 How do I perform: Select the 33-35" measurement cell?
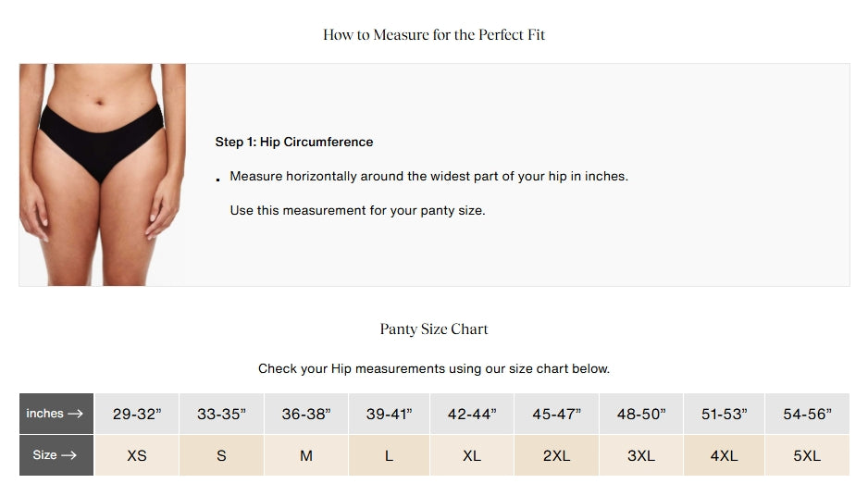pos(221,414)
